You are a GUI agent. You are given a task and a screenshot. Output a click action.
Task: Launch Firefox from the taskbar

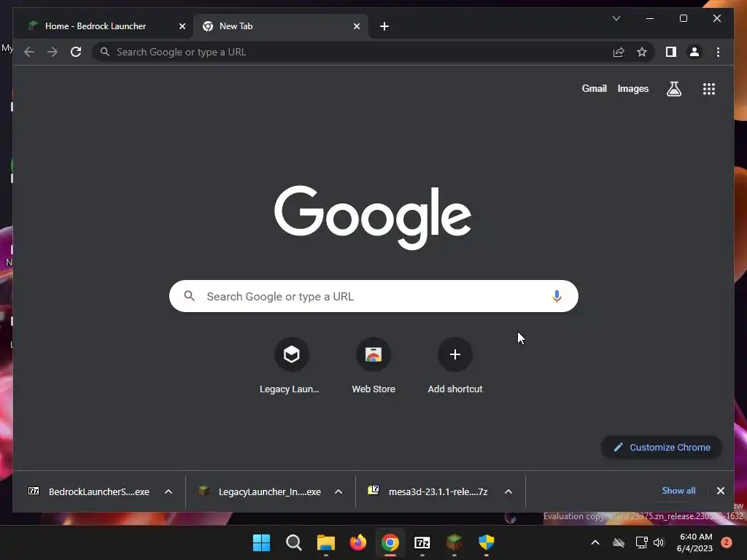click(357, 542)
